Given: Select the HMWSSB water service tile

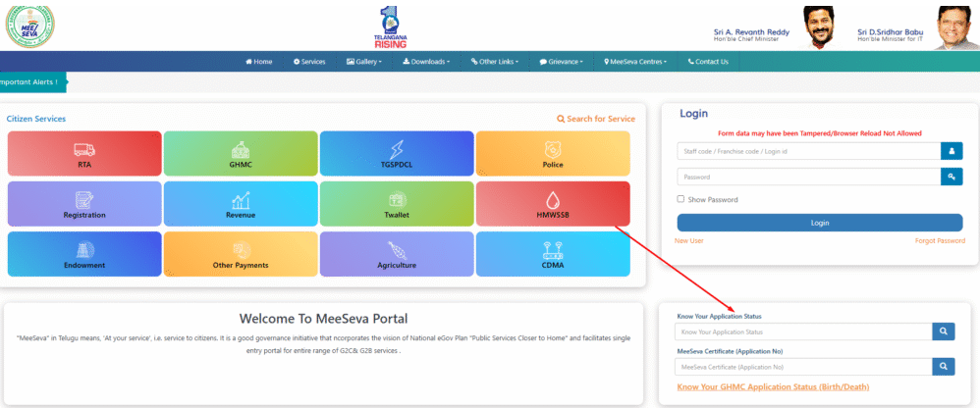Looking at the screenshot, I should pos(552,203).
